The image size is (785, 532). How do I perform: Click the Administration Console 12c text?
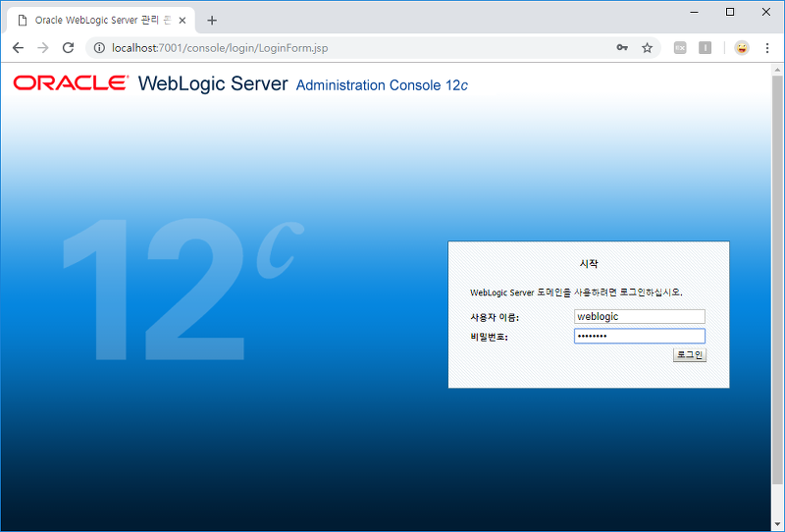coord(382,85)
